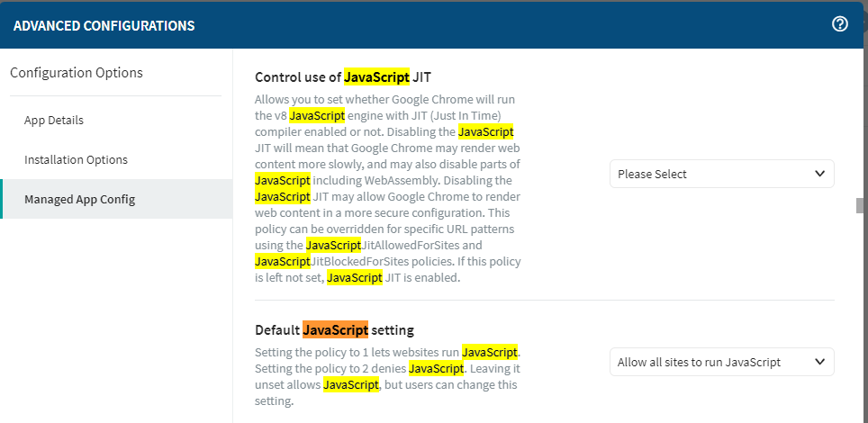Select the Managed App Config section
This screenshot has width=868, height=423.
point(79,199)
